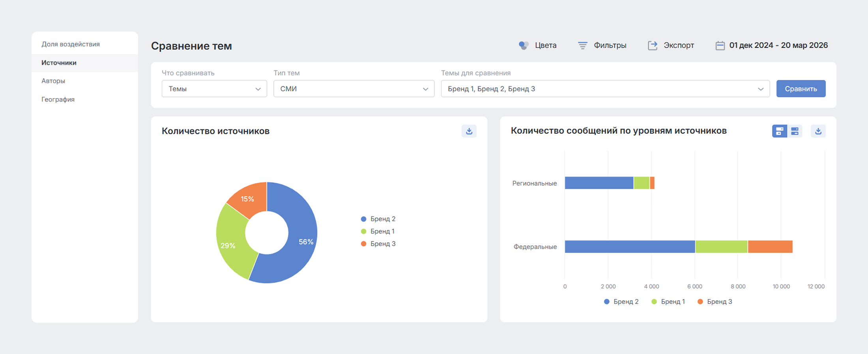Click the Экспорт export icon
The height and width of the screenshot is (354, 868).
(653, 45)
